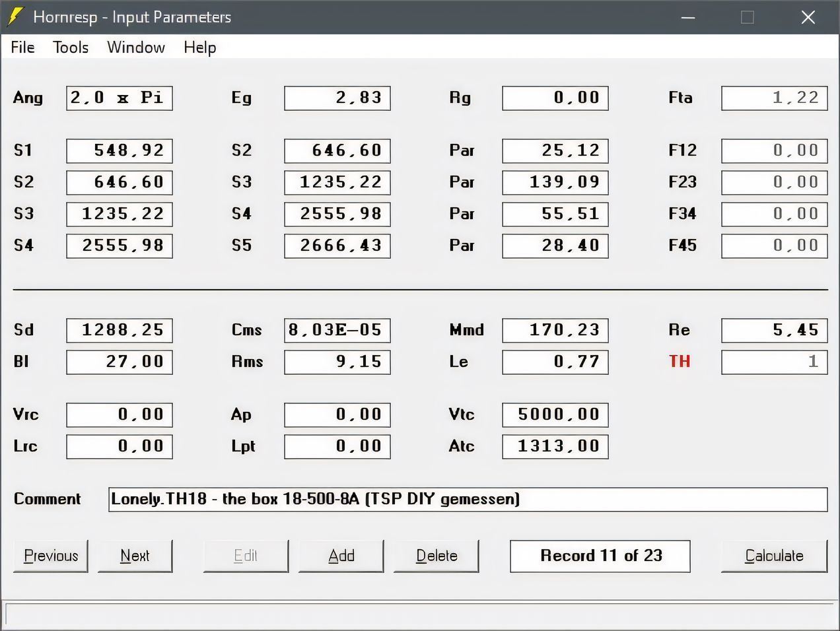Click the S5 field with 2666,43
The height and width of the screenshot is (631, 840).
[x=337, y=246]
